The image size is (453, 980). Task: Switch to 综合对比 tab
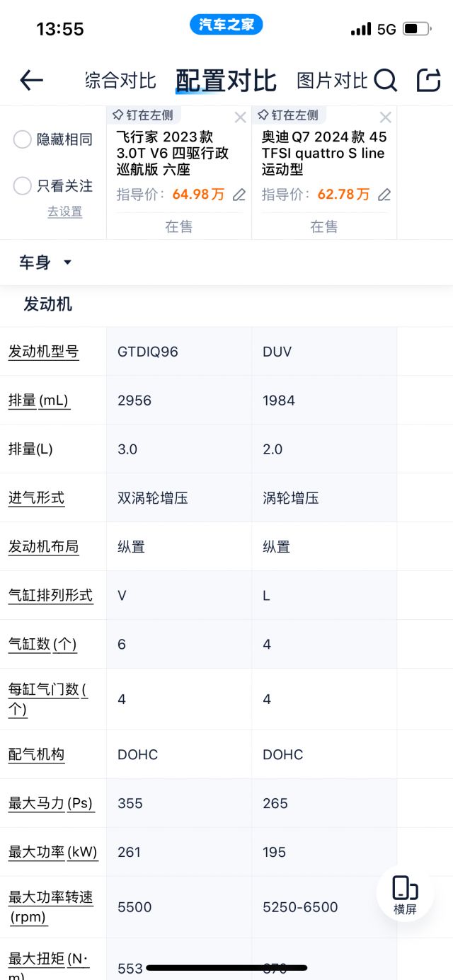[x=120, y=81]
